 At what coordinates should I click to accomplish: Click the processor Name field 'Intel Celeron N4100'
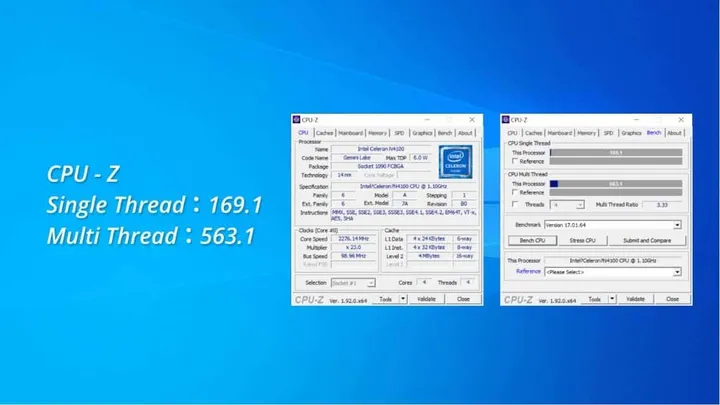pyautogui.click(x=381, y=149)
